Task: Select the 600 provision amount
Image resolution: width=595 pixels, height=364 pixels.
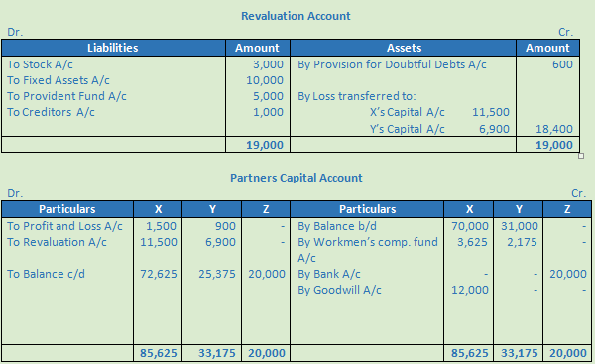Action: [562, 64]
